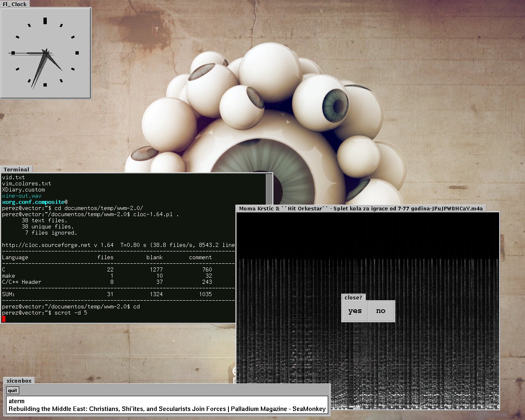Click xorg.conf.composite in the terminal listing
The width and height of the screenshot is (525, 420).
coord(33,202)
